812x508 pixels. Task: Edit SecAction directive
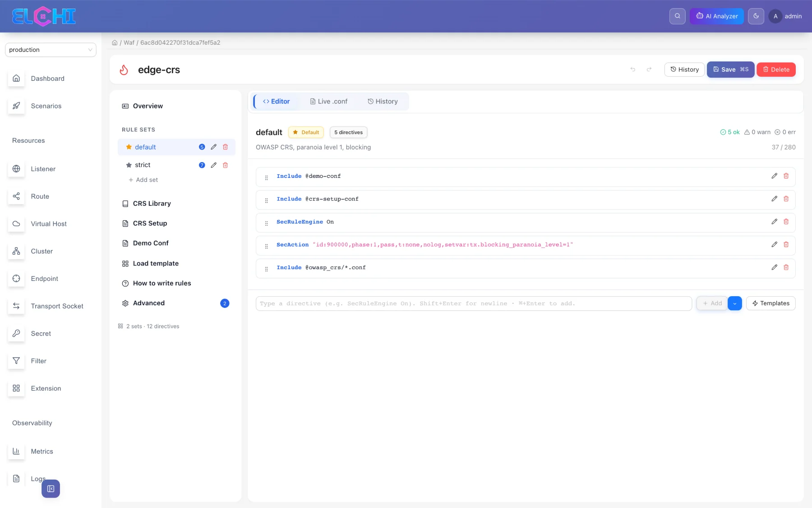coord(774,244)
